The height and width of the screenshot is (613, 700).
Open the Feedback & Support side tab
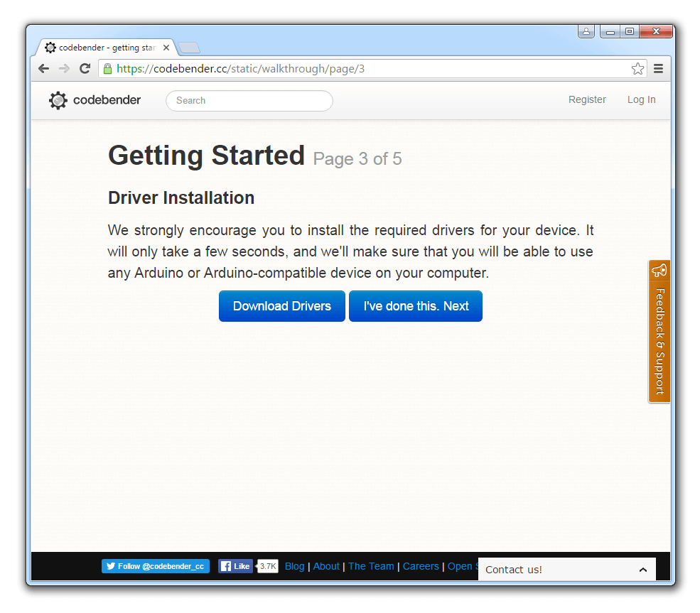[659, 332]
